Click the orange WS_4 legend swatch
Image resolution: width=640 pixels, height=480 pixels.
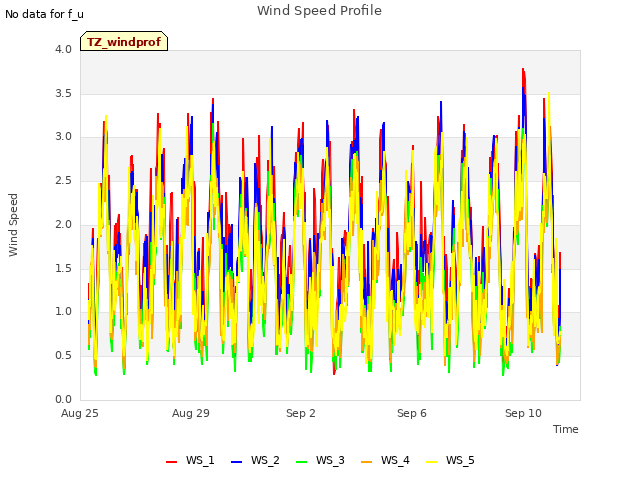(367, 462)
